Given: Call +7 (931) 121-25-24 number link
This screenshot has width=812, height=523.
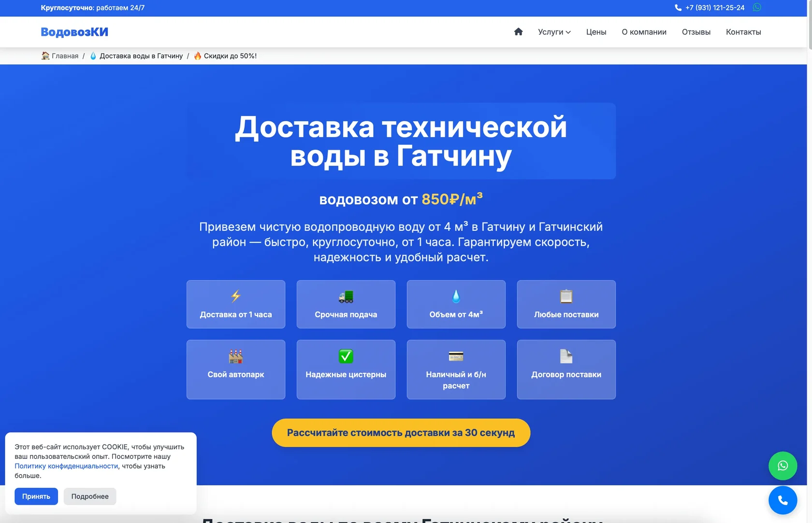Looking at the screenshot, I should [x=714, y=7].
